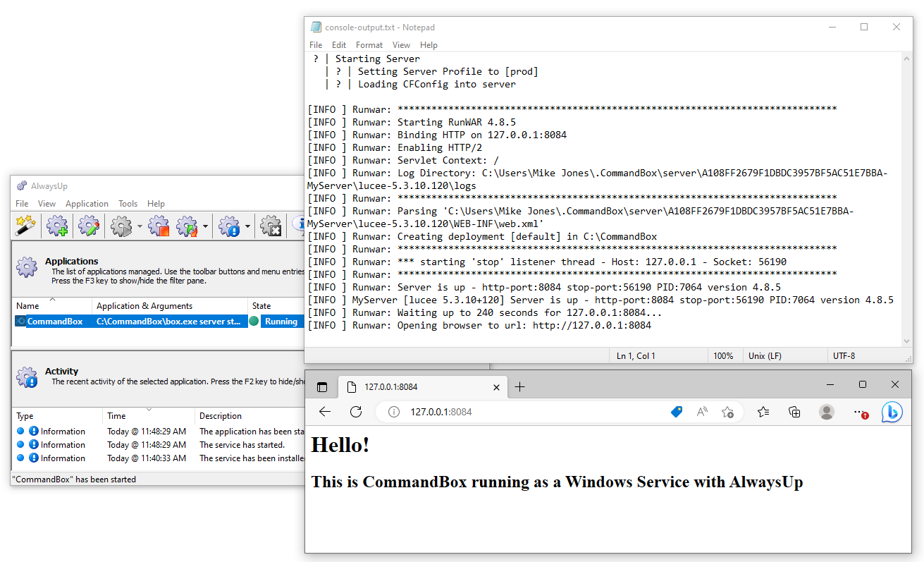Click 'Unix (LF)' in Notepad status bar
The width and height of the screenshot is (924, 562).
coord(765,356)
